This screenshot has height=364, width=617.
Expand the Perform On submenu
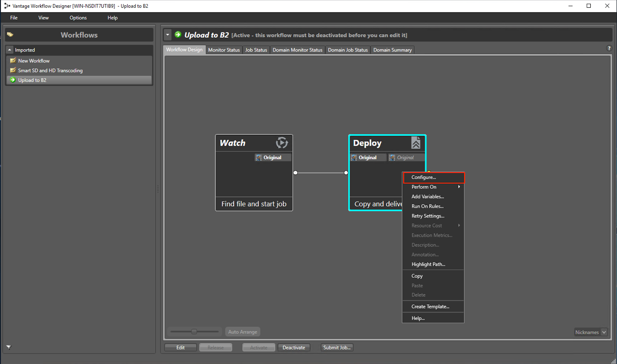click(x=433, y=187)
